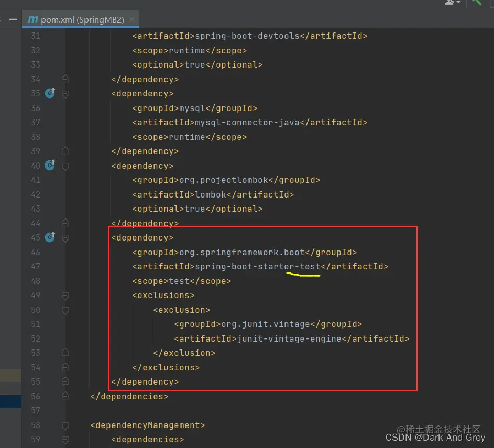Click the text 'spring-boot-starter-test'
This screenshot has width=494, height=448.
[x=257, y=267]
